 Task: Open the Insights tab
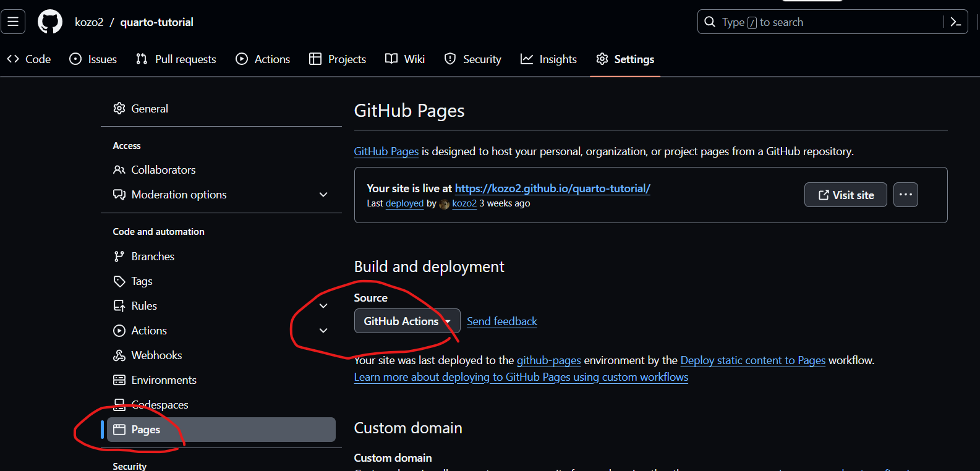[549, 59]
